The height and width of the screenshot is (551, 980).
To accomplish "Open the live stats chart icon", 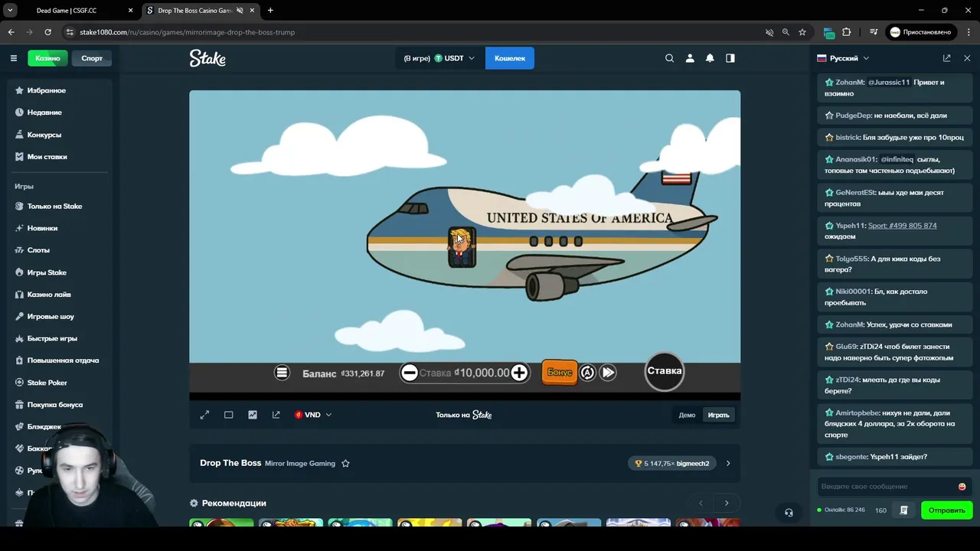I will coord(253,415).
